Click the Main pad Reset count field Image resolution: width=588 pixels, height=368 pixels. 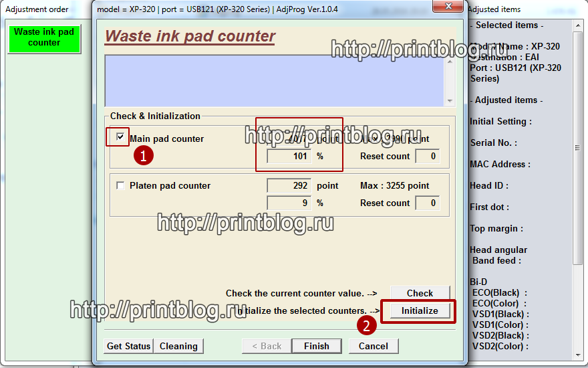(x=427, y=156)
